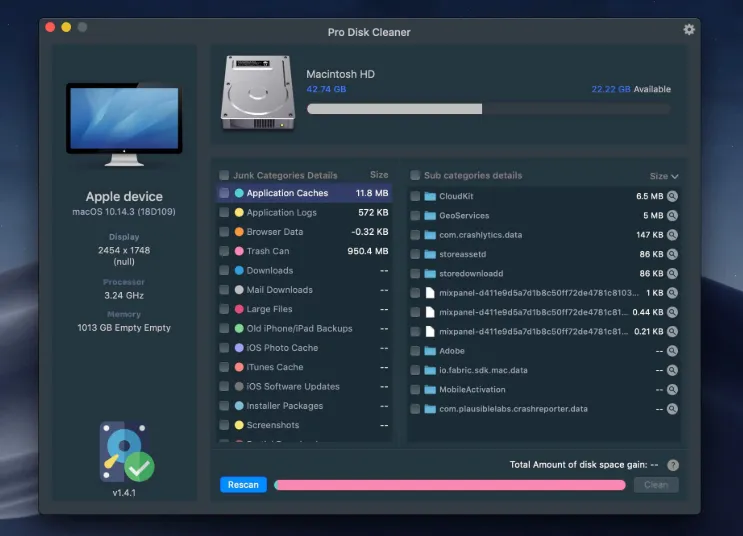Click the Adobe row magnifier icon

(672, 351)
